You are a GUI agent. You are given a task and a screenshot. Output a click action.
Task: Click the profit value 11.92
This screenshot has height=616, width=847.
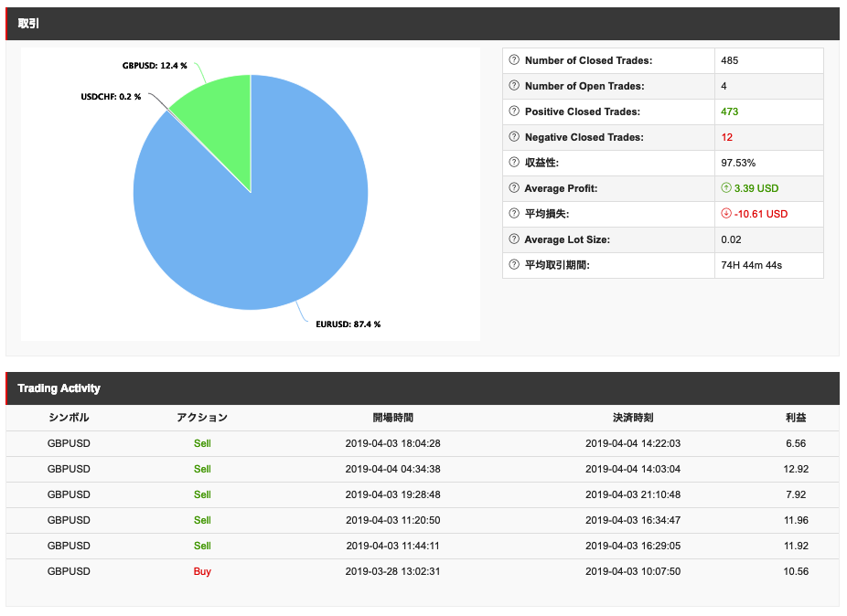(x=796, y=546)
